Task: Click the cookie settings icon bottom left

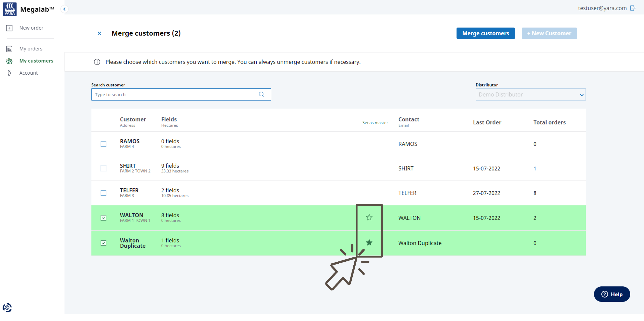Action: point(7,308)
